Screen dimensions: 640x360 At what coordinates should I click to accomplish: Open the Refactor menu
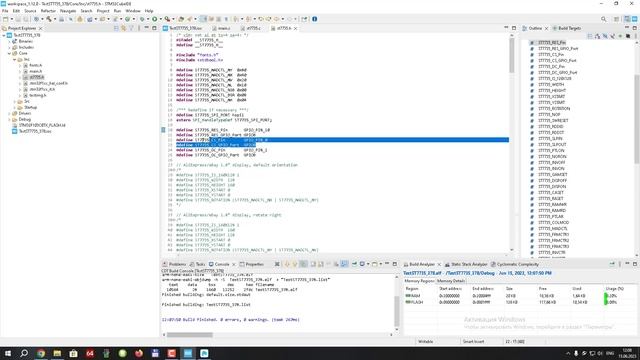coord(48,11)
